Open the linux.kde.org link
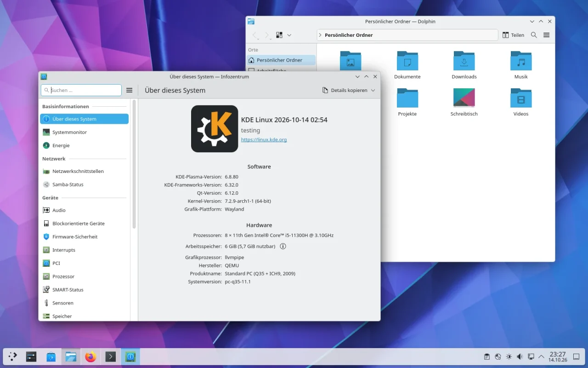Screen dimensions: 588x368 pos(264,139)
